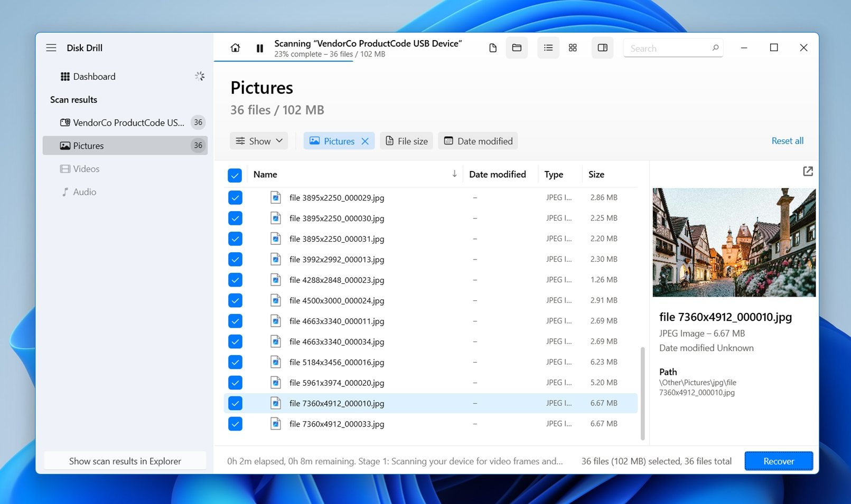This screenshot has height=504, width=851.
Task: Open File size filter
Action: (x=406, y=141)
